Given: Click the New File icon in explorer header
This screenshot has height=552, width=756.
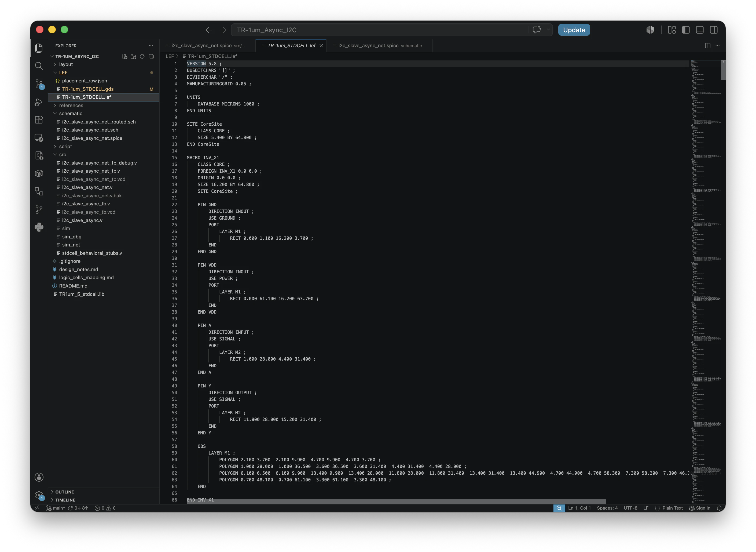Looking at the screenshot, I should pos(124,56).
